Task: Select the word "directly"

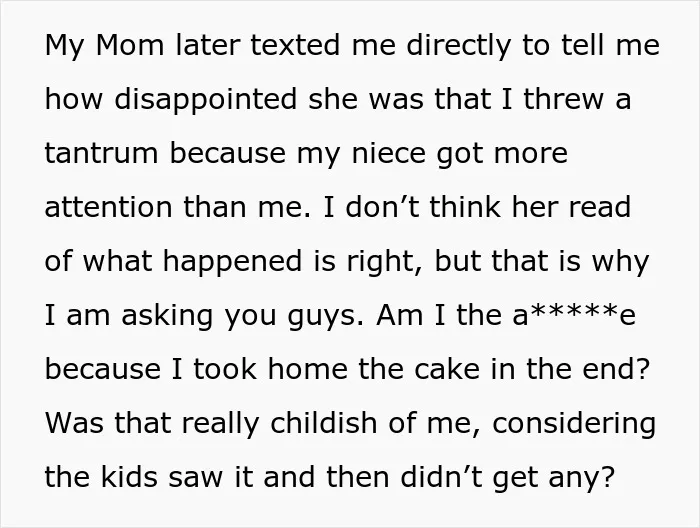Action: 458,46
